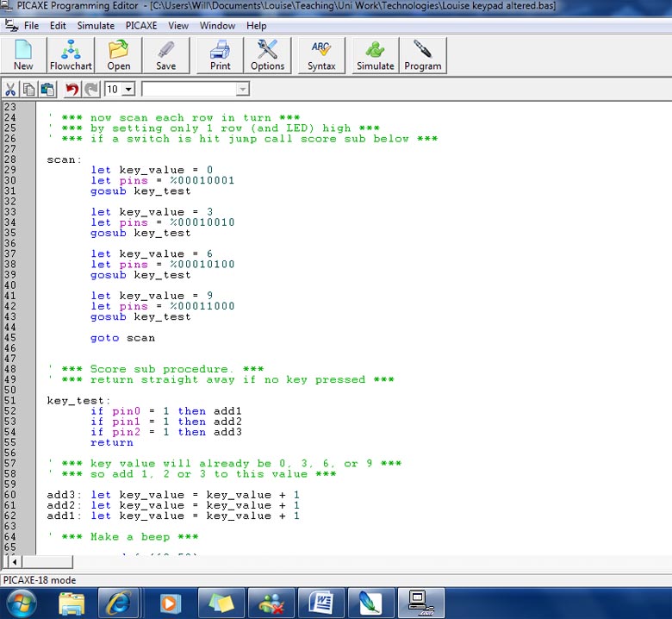Run the Syntax check

click(x=321, y=55)
